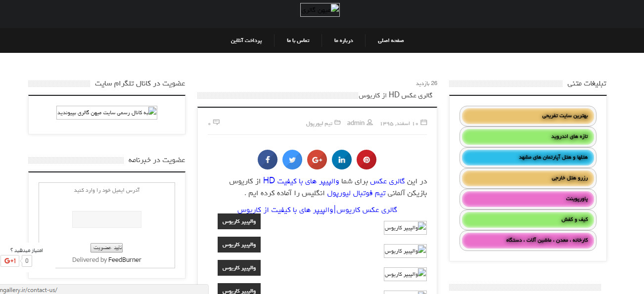Click the Facebook share icon

pos(268,160)
